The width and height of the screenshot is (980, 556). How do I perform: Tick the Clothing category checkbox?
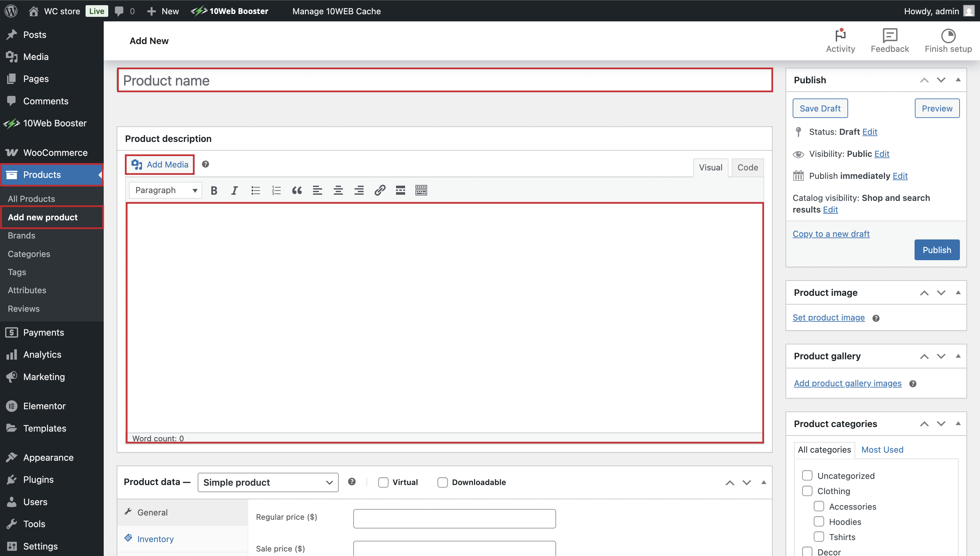click(x=807, y=491)
